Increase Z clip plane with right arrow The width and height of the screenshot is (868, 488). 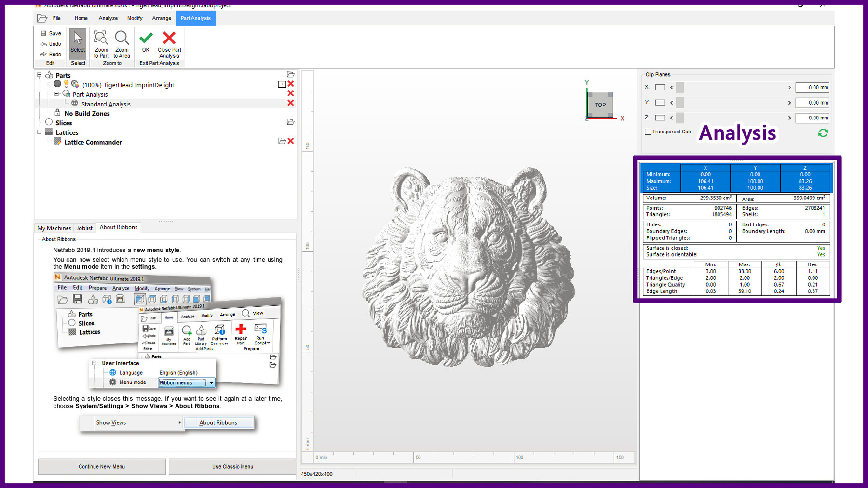point(789,118)
